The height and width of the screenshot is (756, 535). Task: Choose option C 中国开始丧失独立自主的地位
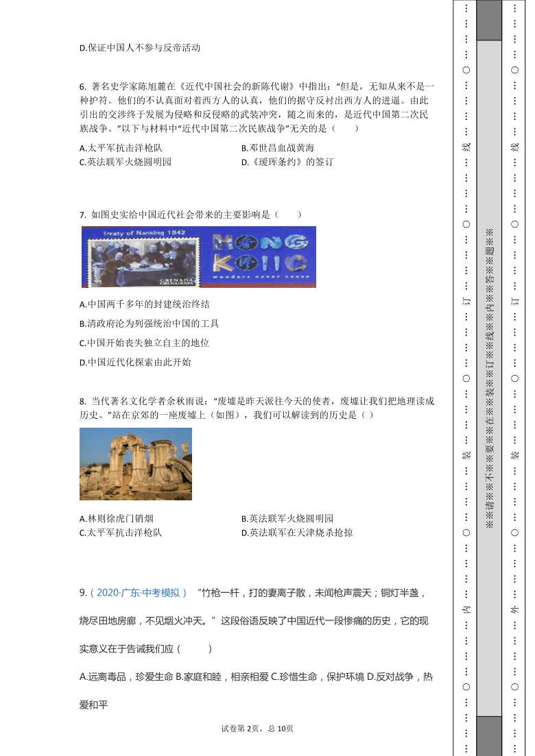[144, 343]
